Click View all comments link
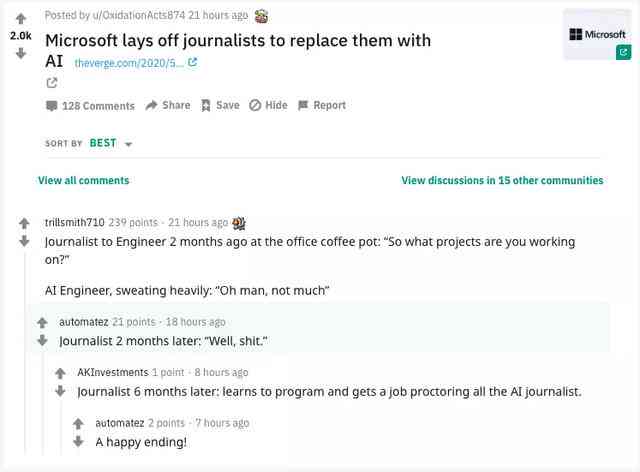640x472 pixels. coord(84,180)
